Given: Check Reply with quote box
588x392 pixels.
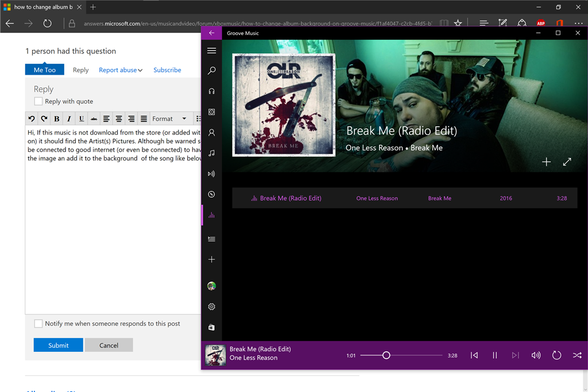Looking at the screenshot, I should (38, 101).
